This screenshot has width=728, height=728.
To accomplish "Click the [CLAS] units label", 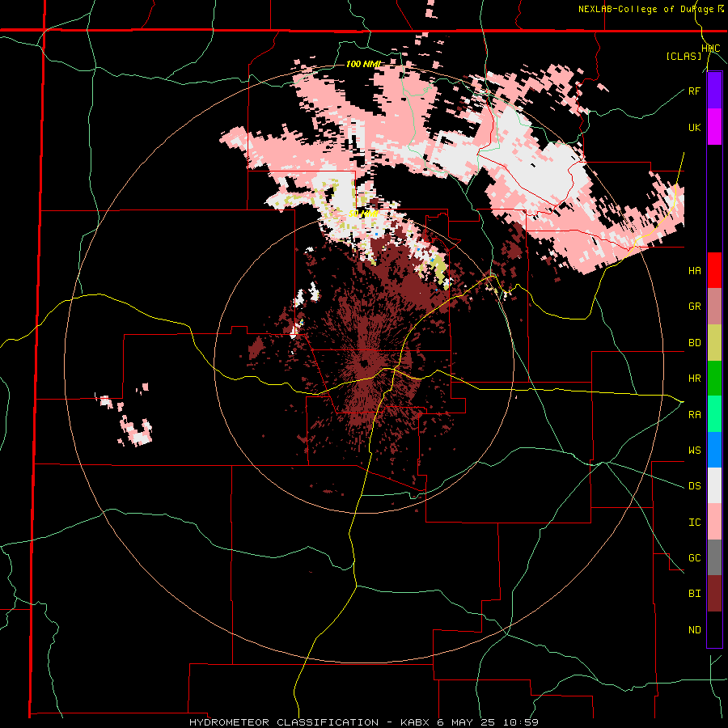I will 684,56.
